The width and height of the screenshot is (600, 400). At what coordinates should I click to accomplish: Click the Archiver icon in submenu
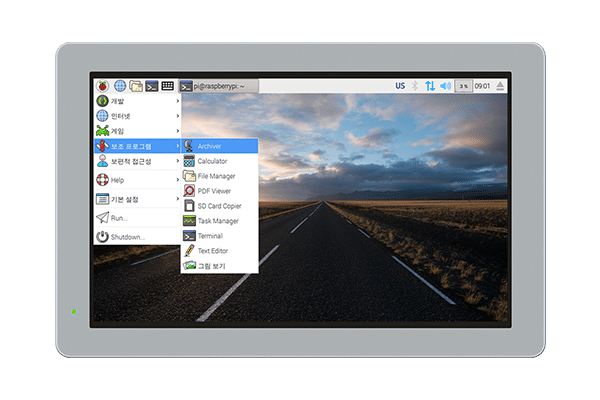coord(189,146)
